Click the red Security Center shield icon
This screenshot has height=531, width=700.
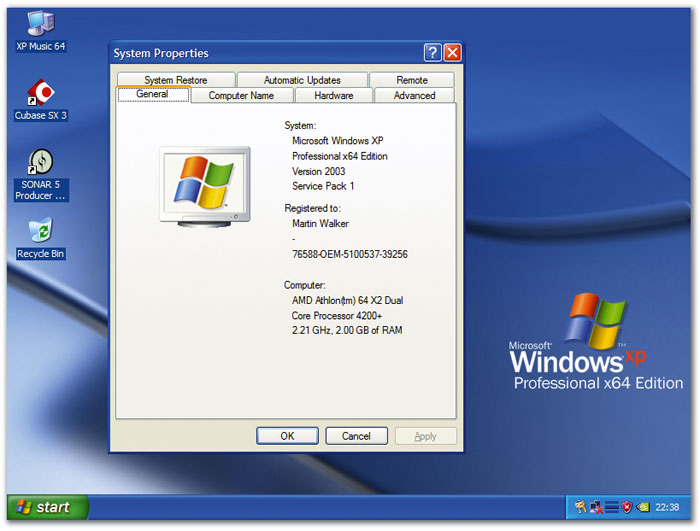pos(627,507)
